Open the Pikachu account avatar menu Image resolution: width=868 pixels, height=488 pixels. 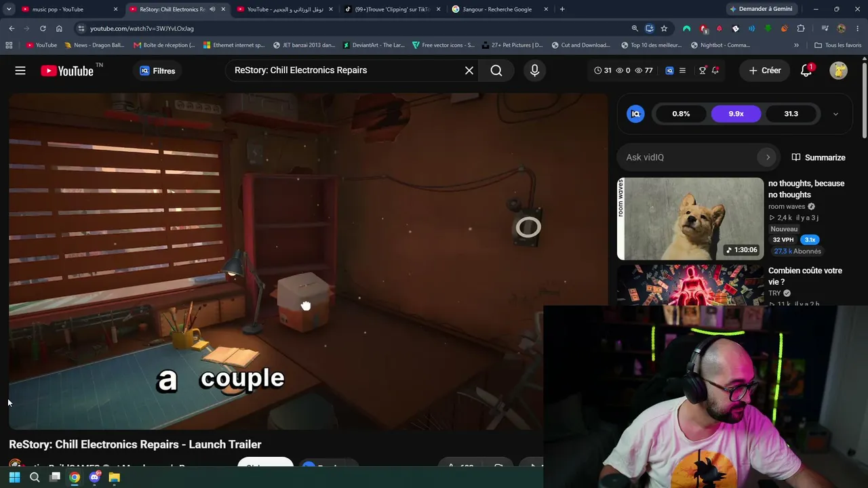[838, 70]
